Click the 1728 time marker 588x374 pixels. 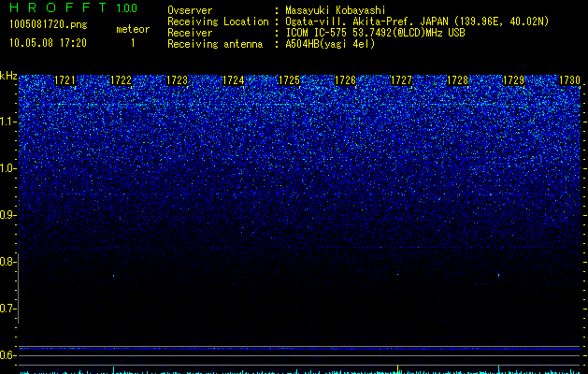point(457,79)
